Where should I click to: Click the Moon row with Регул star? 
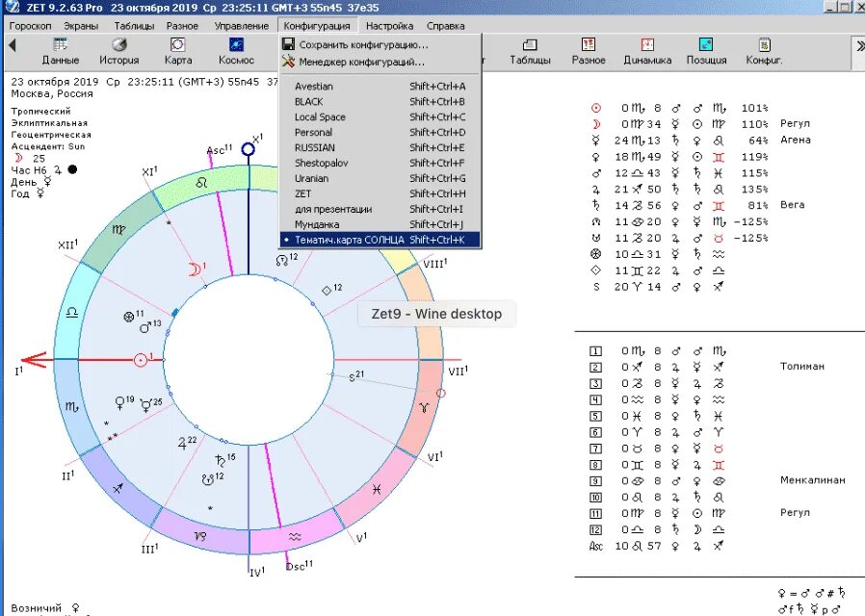click(x=700, y=124)
